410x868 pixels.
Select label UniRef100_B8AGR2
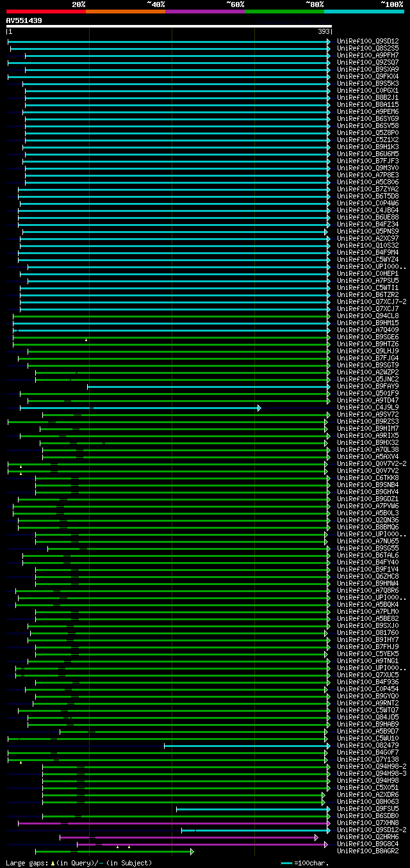(x=368, y=851)
